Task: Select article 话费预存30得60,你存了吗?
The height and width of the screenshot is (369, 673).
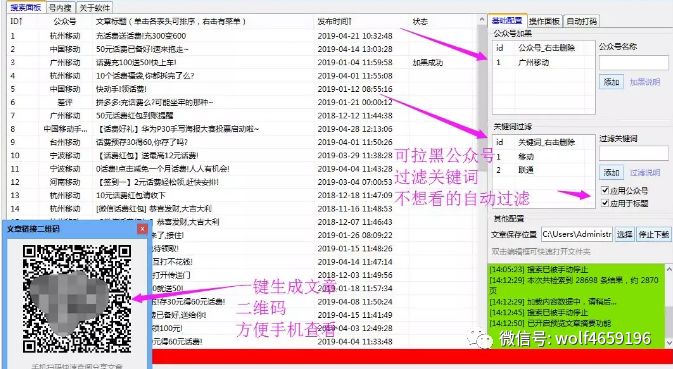Action: pyautogui.click(x=142, y=142)
